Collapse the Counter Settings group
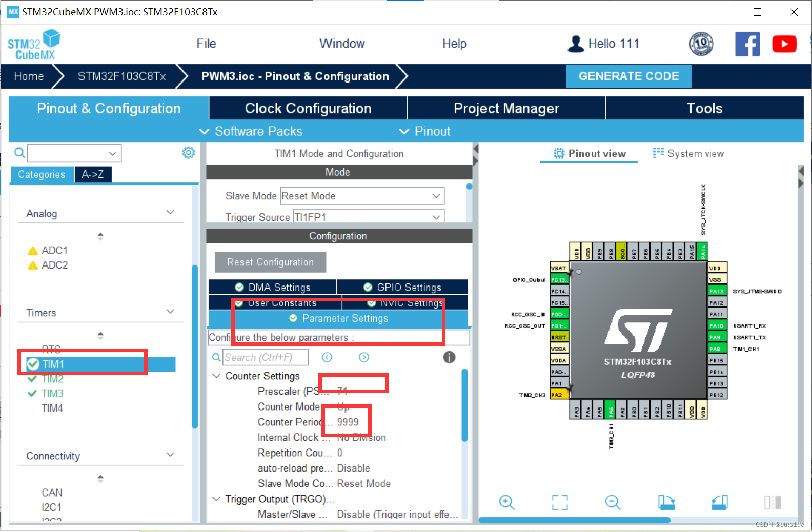The width and height of the screenshot is (812, 532). [x=216, y=376]
